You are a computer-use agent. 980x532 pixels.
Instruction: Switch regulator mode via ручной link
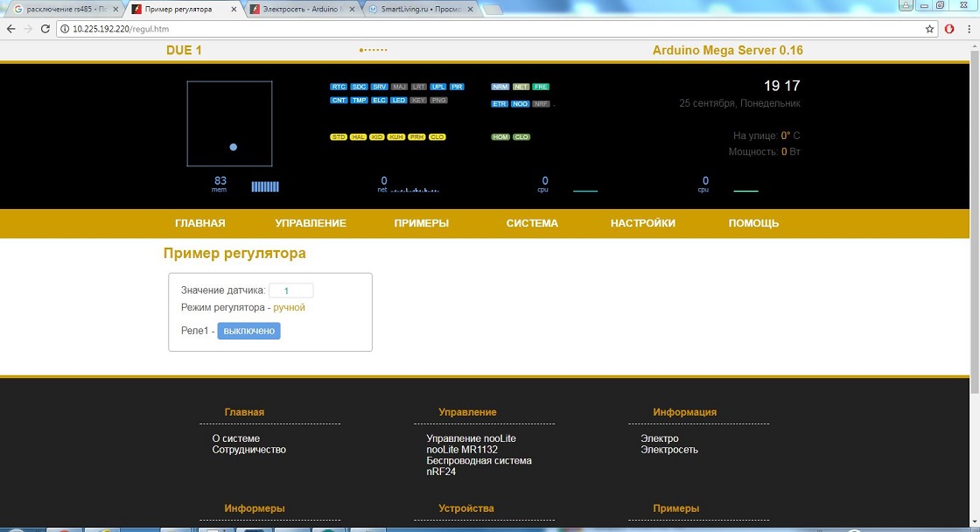289,308
